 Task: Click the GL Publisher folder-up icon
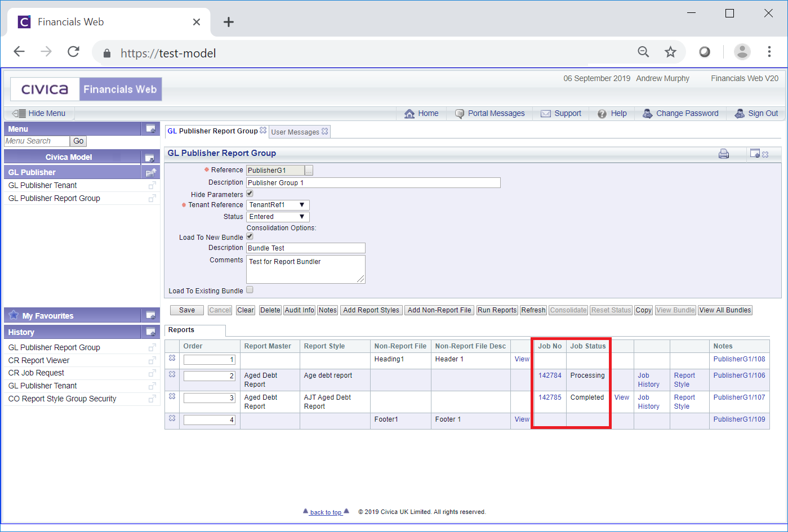151,172
